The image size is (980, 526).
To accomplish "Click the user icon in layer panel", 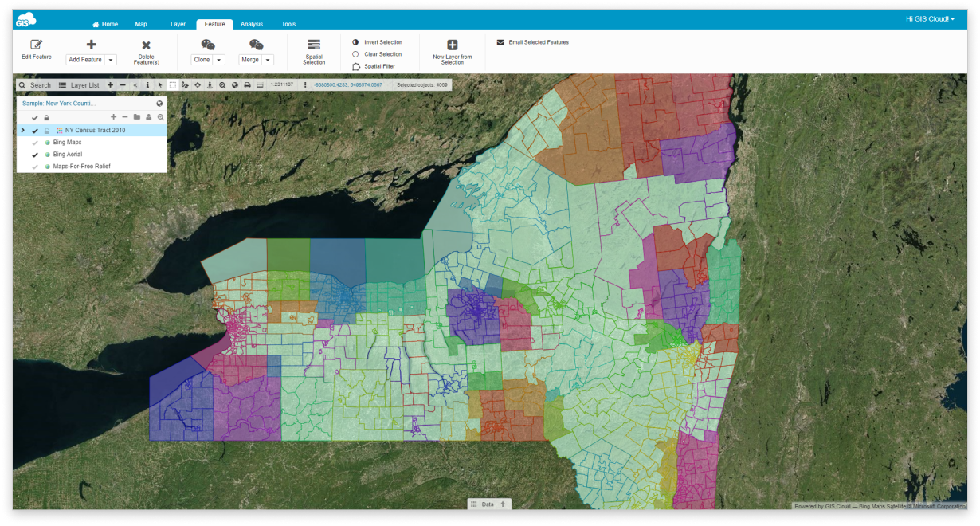I will 149,117.
